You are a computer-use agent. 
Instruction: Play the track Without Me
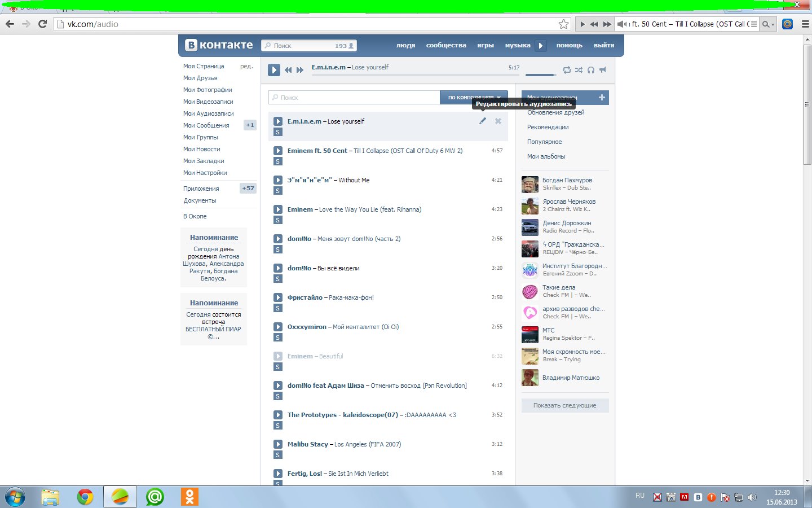277,180
